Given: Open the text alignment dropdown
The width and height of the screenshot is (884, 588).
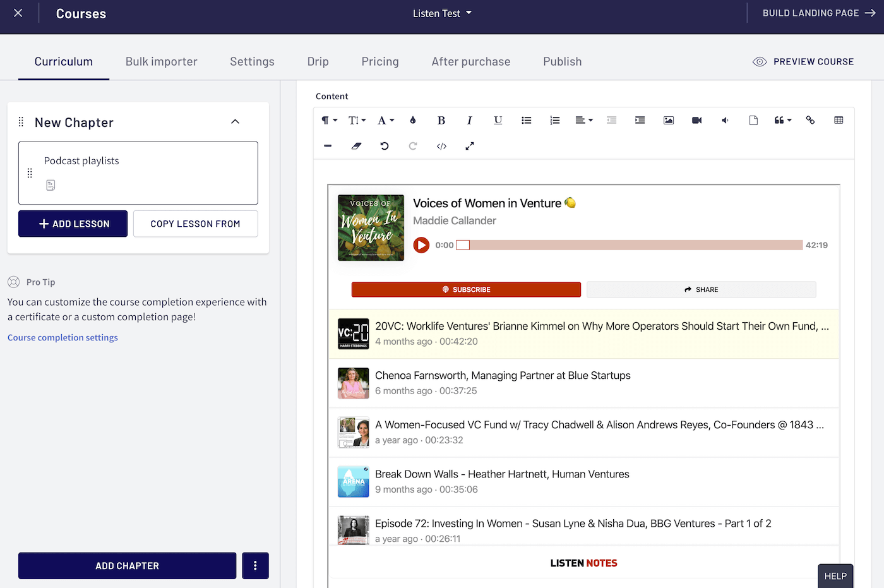Looking at the screenshot, I should (x=584, y=121).
